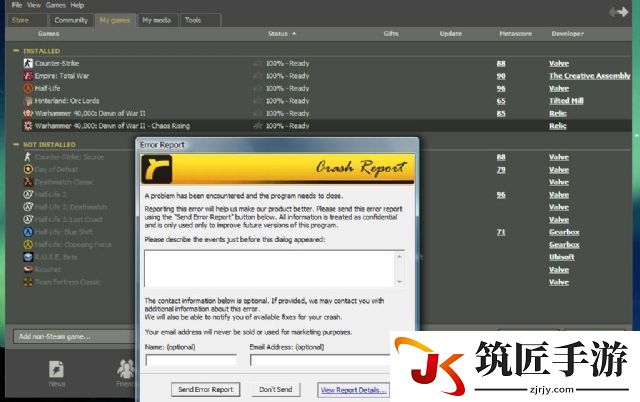Open Gearbox link for Half-Life: Blue Shift

pos(564,232)
